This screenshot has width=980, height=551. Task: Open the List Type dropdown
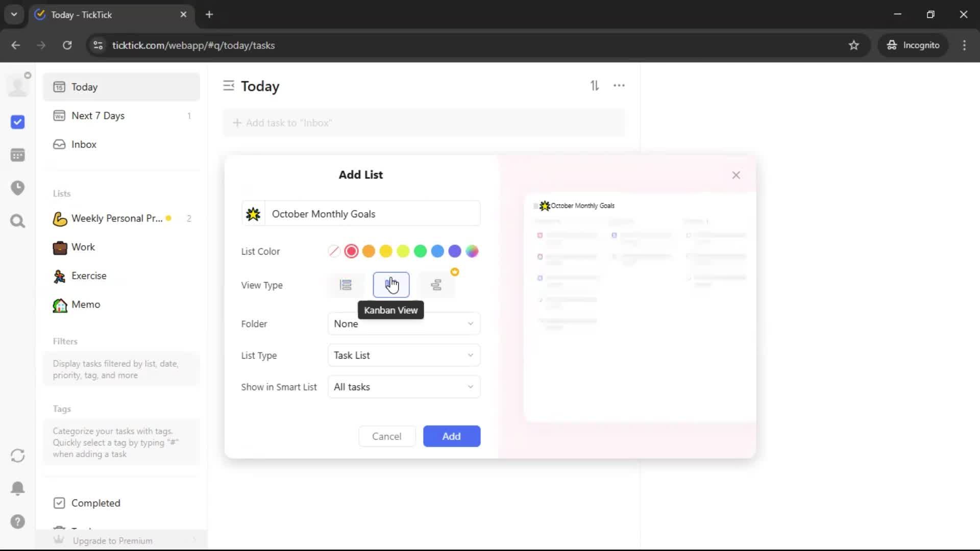403,356
